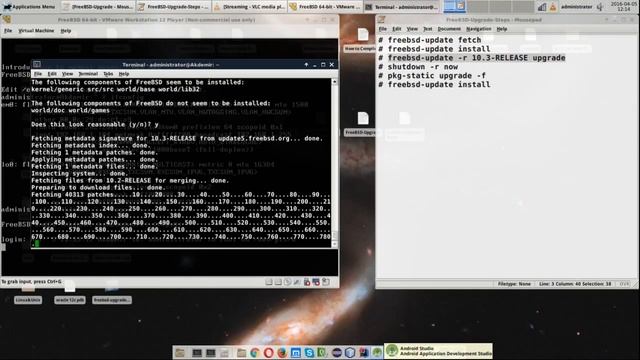Open the first terminal icon in the dock
Viewport: 640px width, 360px height.
[x=197, y=352]
